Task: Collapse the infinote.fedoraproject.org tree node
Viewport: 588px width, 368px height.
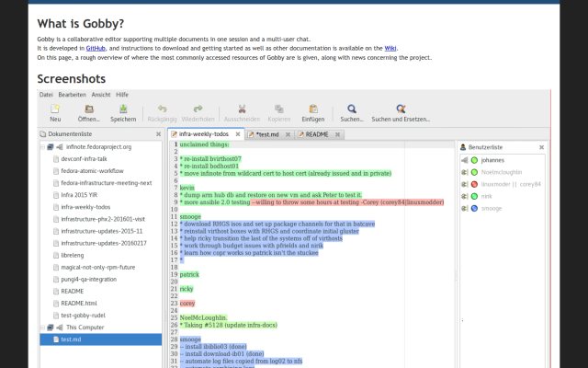Action: pos(42,147)
